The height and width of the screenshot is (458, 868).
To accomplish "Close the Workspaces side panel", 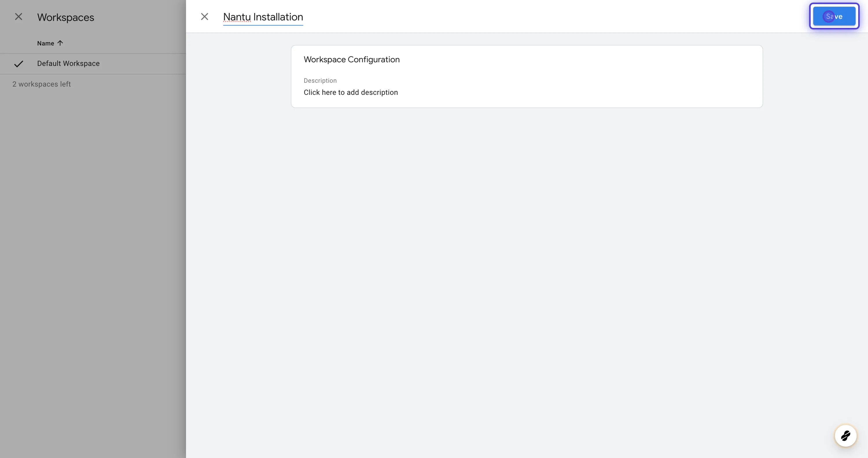I will pyautogui.click(x=19, y=17).
